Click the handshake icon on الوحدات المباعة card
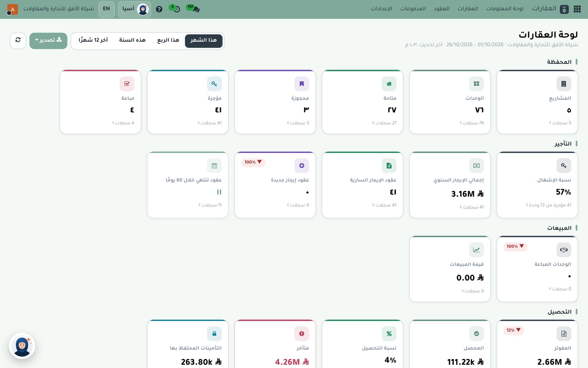Viewport: 588px width, 368px height. tap(564, 250)
